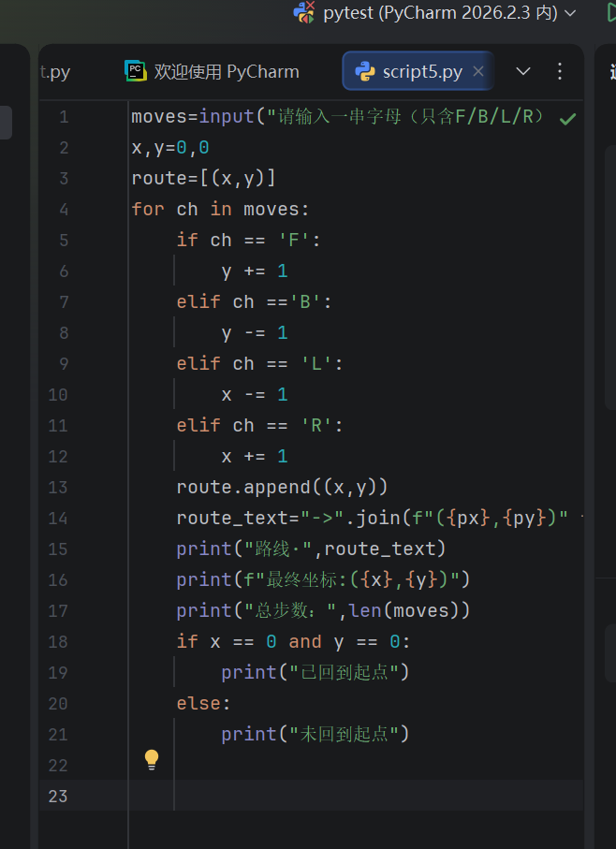Click the moves=input line 1
The height and width of the screenshot is (849, 616).
click(x=338, y=117)
